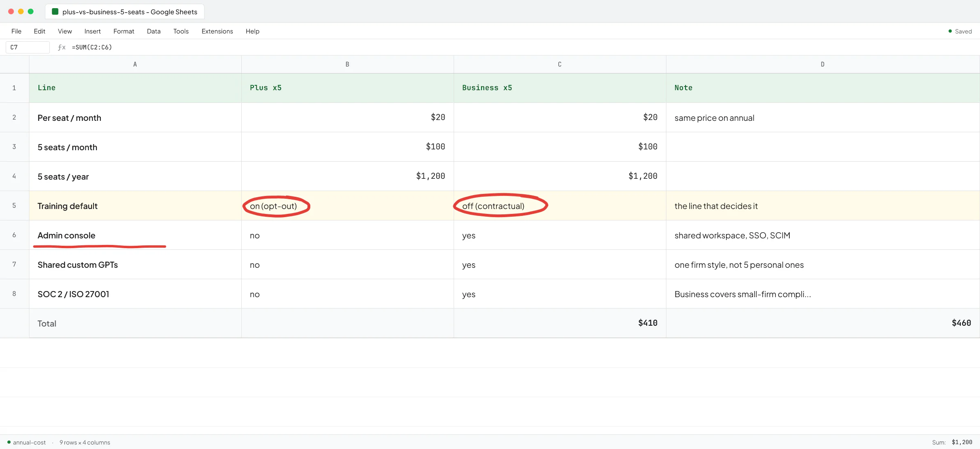
Task: Select the Business $100 cell
Action: point(560,147)
